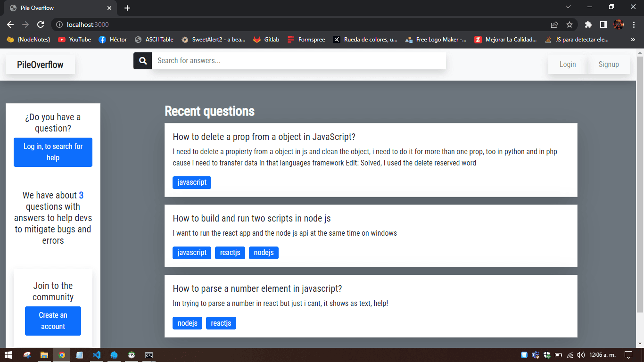Open the JS para detectar bookmark
Image resolution: width=644 pixels, height=362 pixels.
pos(577,40)
